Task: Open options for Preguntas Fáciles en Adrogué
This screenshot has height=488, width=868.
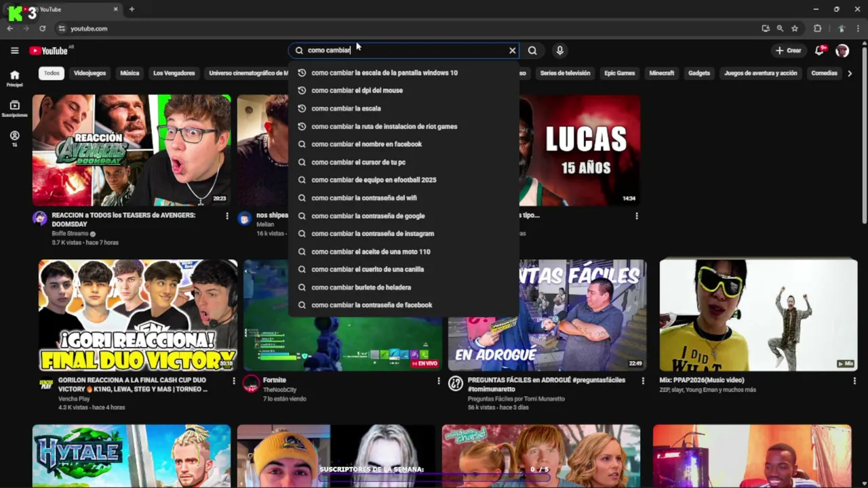Action: 644,381
